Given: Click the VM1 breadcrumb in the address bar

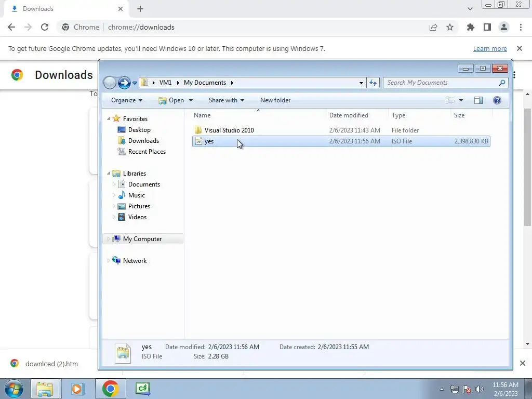Looking at the screenshot, I should [165, 83].
